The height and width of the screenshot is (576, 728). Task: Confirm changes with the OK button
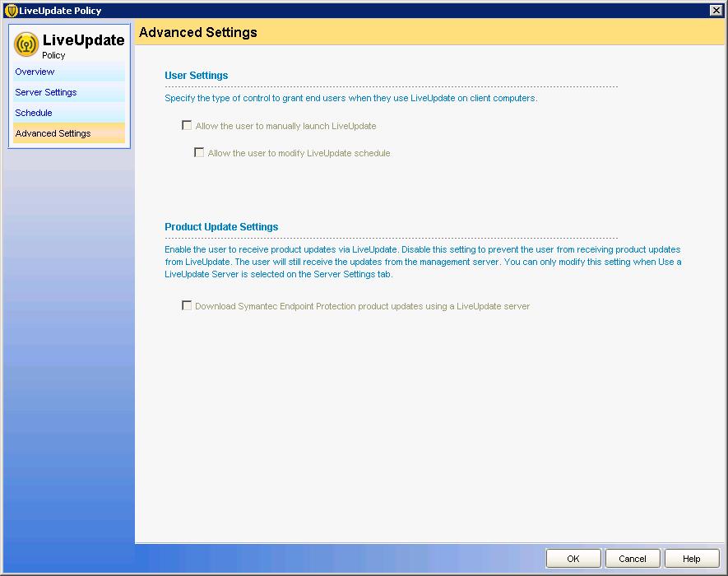point(573,559)
